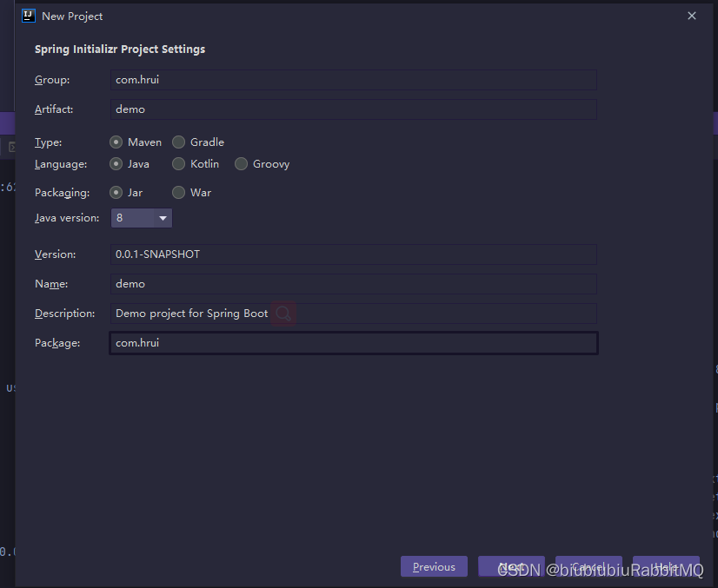Screen dimensions: 718x588
Task: Open the Java version dropdown
Action: point(142,218)
